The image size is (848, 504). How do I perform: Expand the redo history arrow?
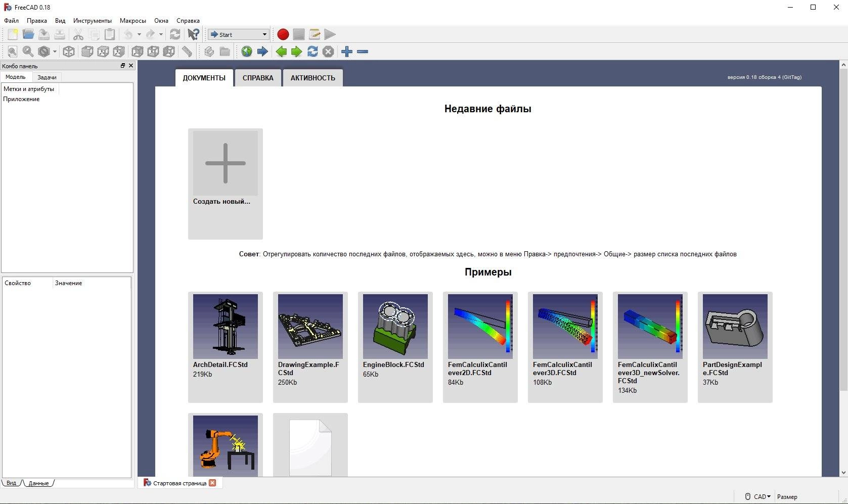[x=161, y=34]
